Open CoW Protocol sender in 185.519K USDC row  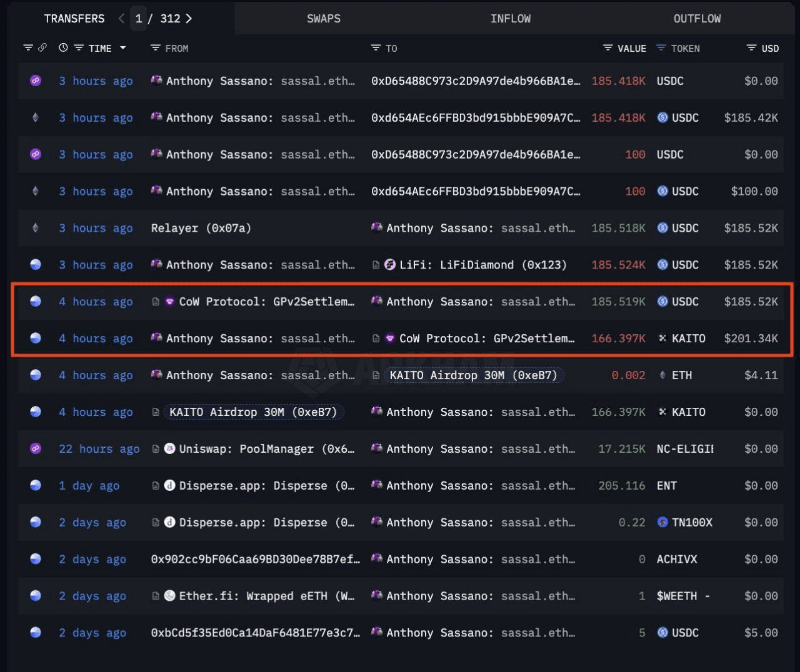pos(267,302)
